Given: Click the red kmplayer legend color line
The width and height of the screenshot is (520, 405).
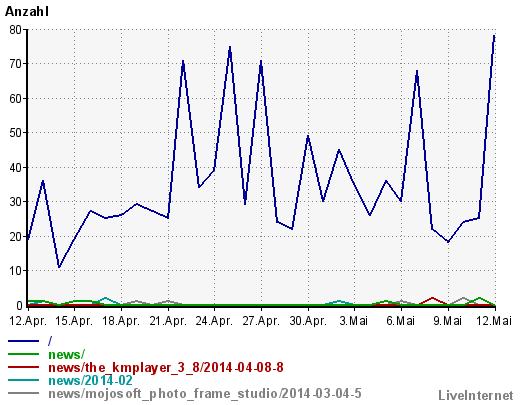Looking at the screenshot, I should (23, 367).
